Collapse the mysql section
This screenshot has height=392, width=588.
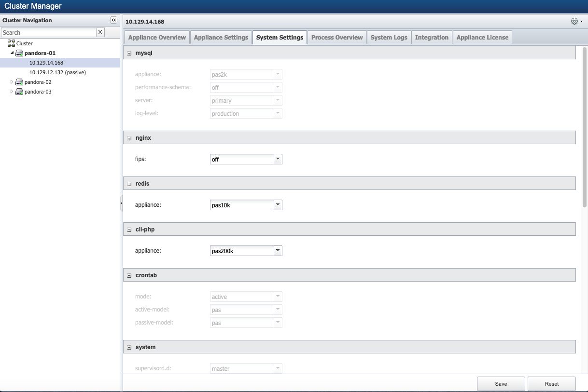click(129, 53)
